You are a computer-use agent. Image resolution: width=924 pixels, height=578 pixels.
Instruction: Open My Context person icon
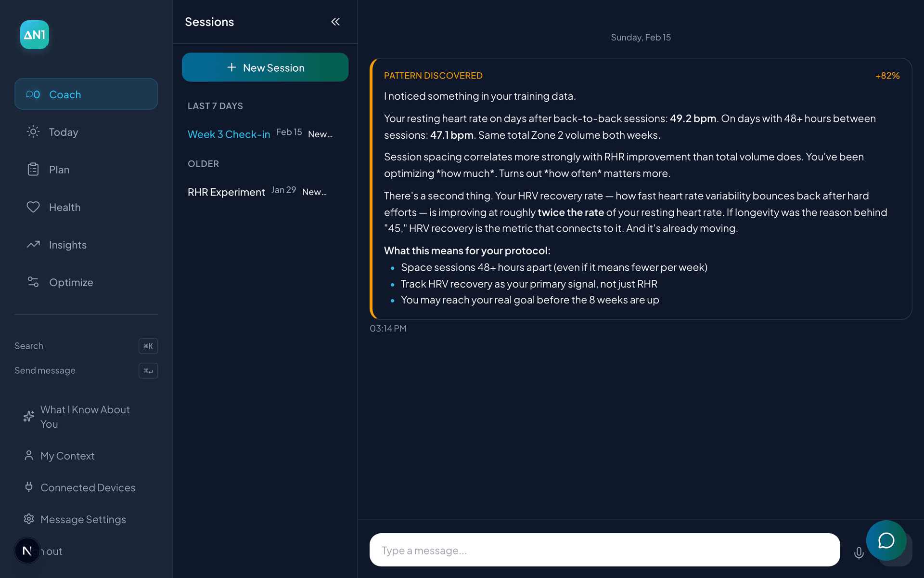pos(29,456)
